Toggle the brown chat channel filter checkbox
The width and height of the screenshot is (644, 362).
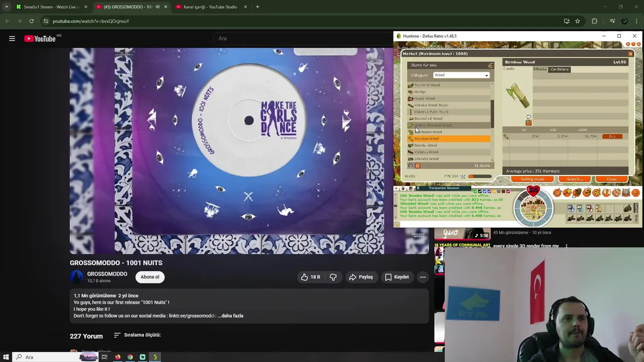click(504, 191)
